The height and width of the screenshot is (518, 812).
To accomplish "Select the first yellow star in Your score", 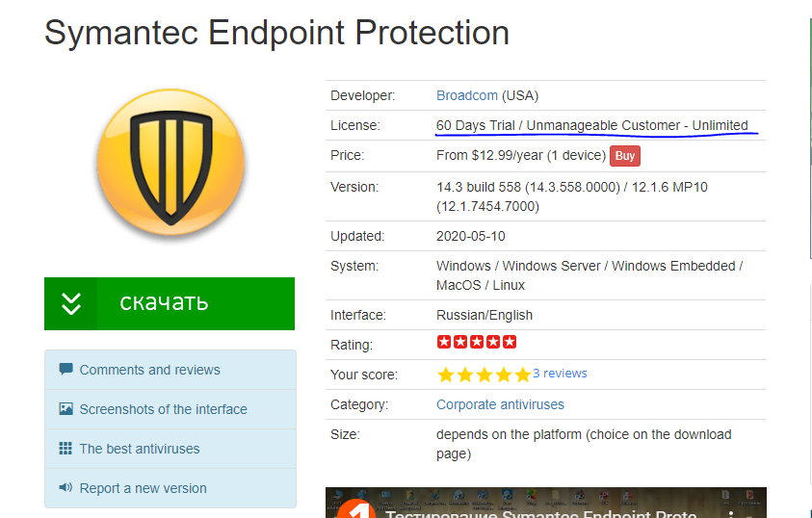I will click(446, 375).
